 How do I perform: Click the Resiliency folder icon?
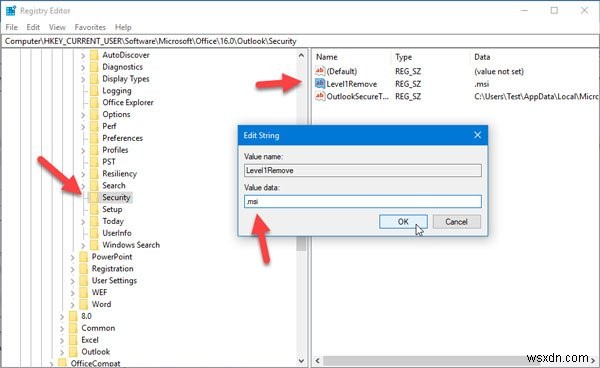click(x=94, y=174)
